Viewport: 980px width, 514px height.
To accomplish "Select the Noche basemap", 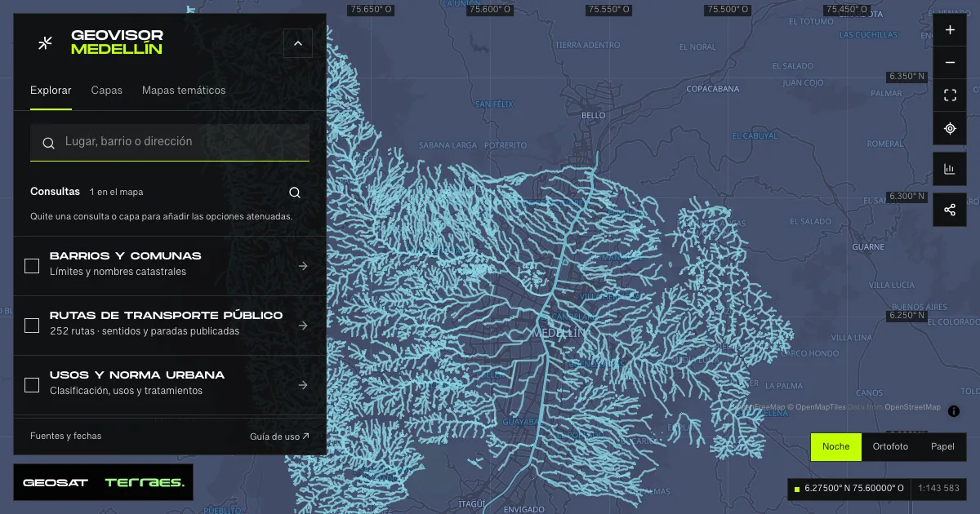I will 835,447.
